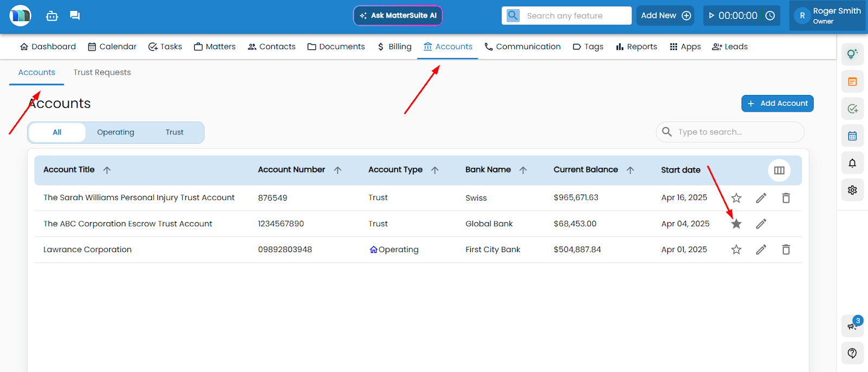Open Ask MatterSuite AI
This screenshot has height=372, width=868.
[x=398, y=16]
